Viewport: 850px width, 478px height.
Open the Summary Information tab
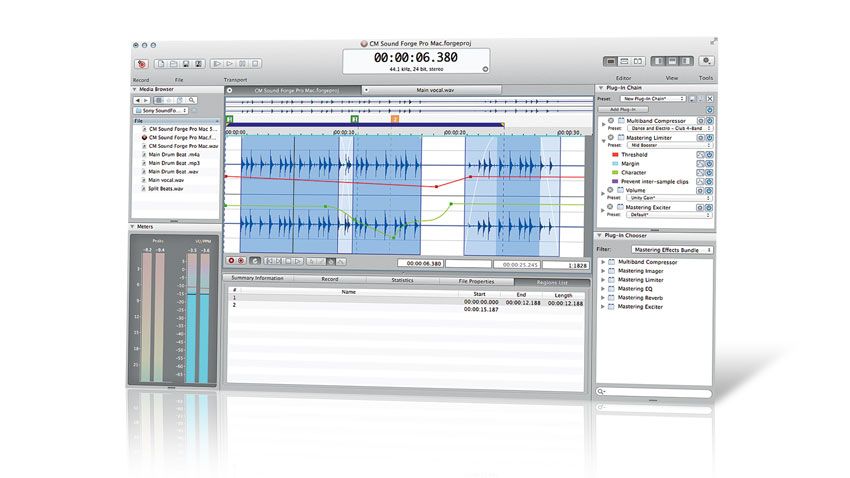coord(257,278)
